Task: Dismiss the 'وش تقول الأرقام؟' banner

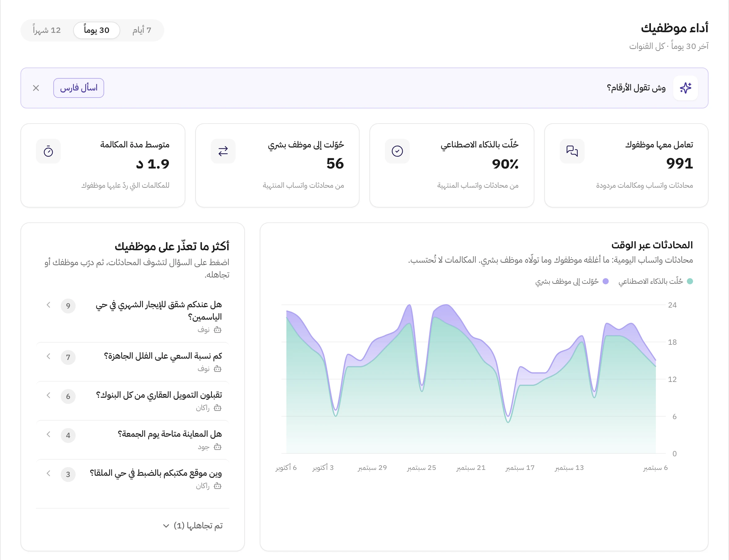Action: click(x=36, y=88)
